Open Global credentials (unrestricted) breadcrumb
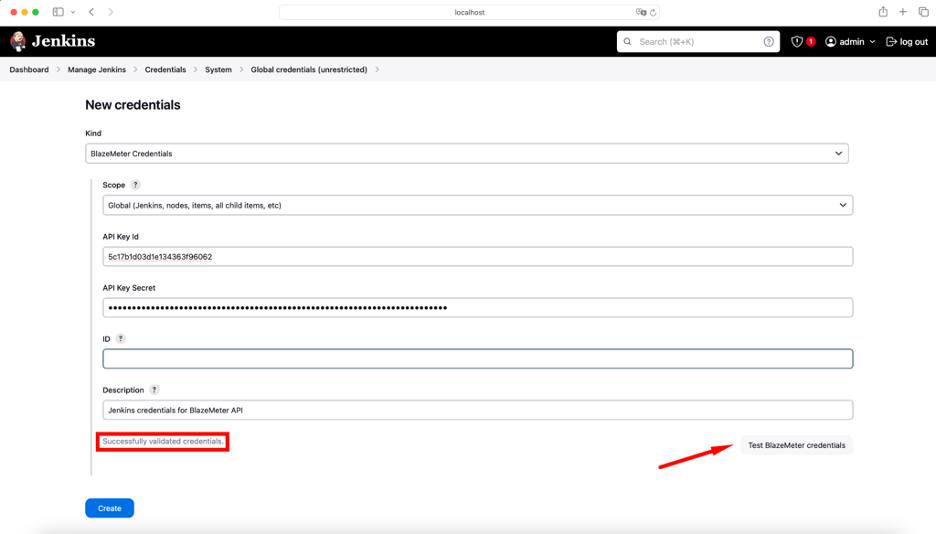Screen dimensions: 936x534 [x=309, y=70]
